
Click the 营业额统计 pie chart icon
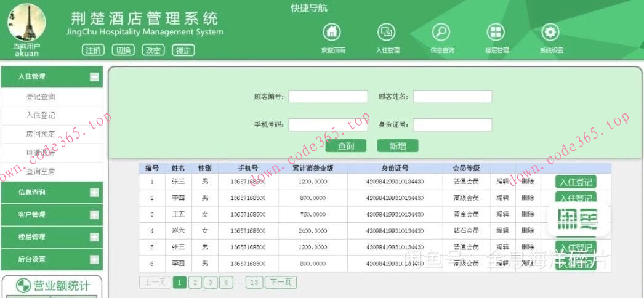coord(23,285)
